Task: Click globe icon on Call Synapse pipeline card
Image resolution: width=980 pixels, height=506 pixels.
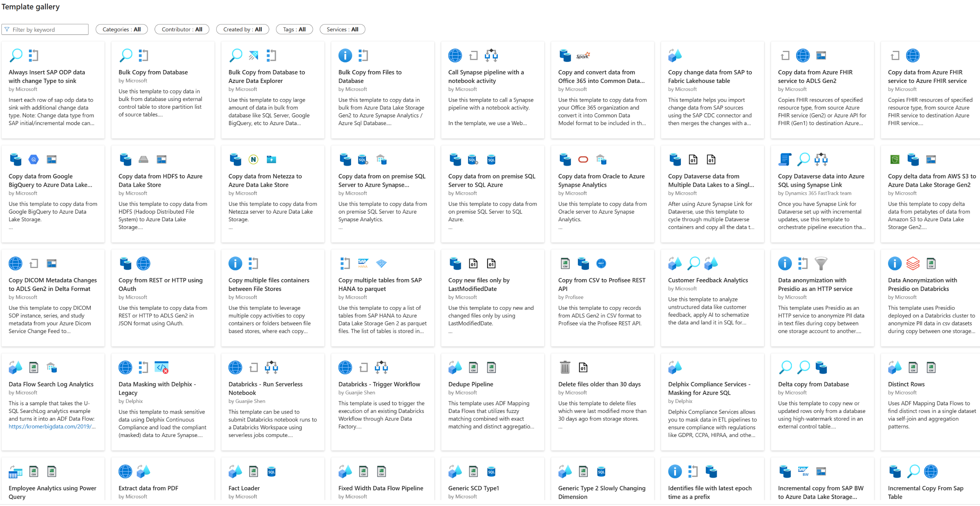Action: [x=455, y=56]
